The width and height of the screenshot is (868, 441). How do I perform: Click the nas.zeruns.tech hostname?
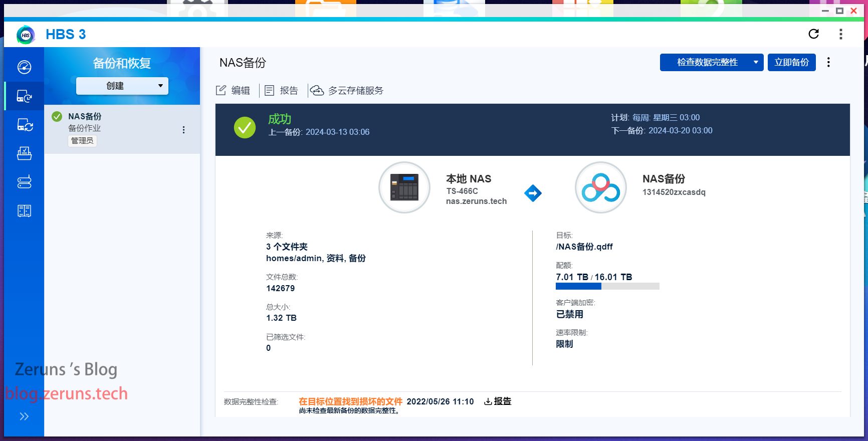point(477,201)
